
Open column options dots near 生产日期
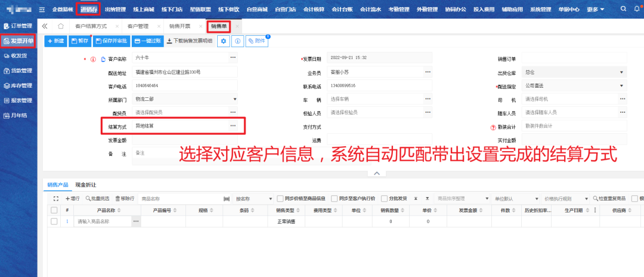[x=595, y=210]
